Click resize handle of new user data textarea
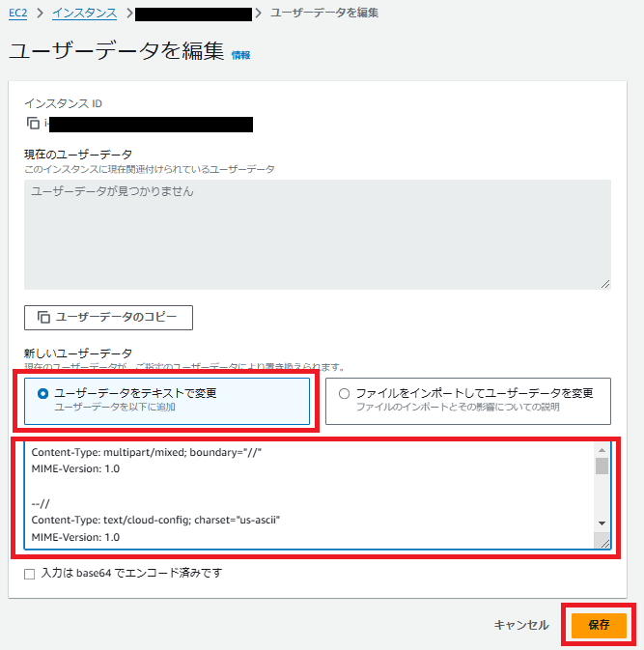This screenshot has height=650, width=644. click(x=605, y=544)
